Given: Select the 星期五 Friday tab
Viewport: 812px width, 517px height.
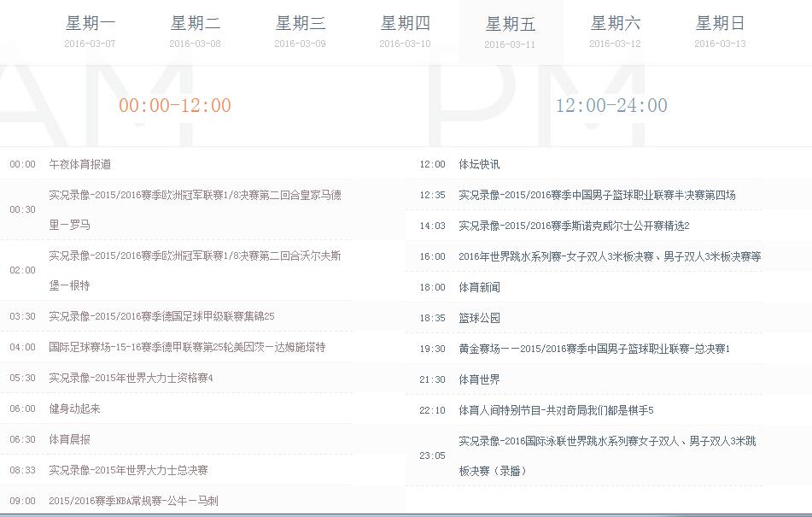Looking at the screenshot, I should [511, 25].
